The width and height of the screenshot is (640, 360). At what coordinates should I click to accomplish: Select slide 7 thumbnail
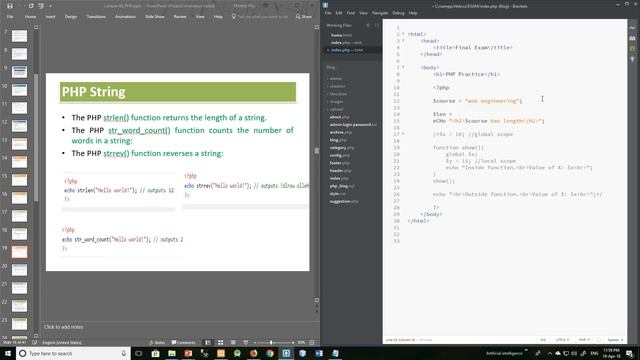[19, 36]
